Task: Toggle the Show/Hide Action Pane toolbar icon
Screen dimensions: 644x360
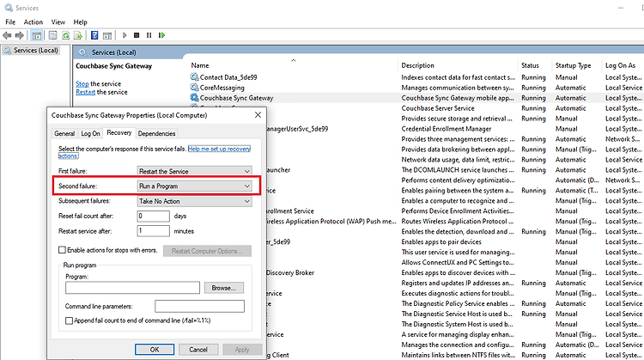Action: [107, 35]
